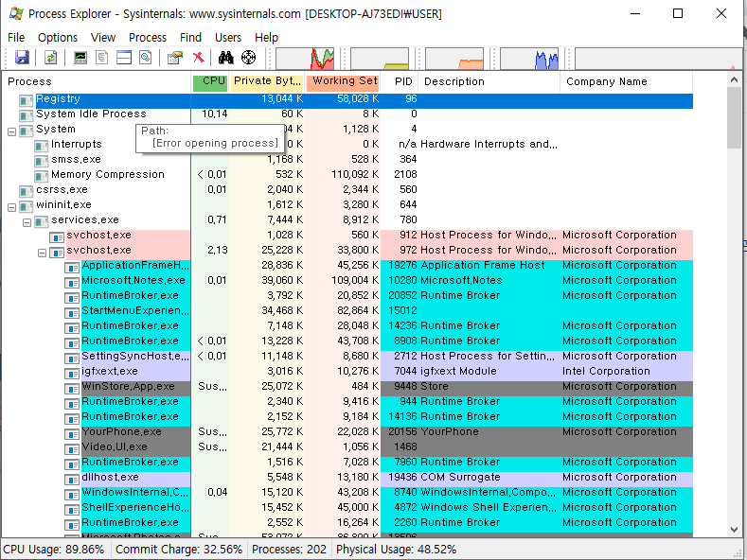747x560 pixels.
Task: Open the System Information toolbar icon
Action: [x=80, y=58]
